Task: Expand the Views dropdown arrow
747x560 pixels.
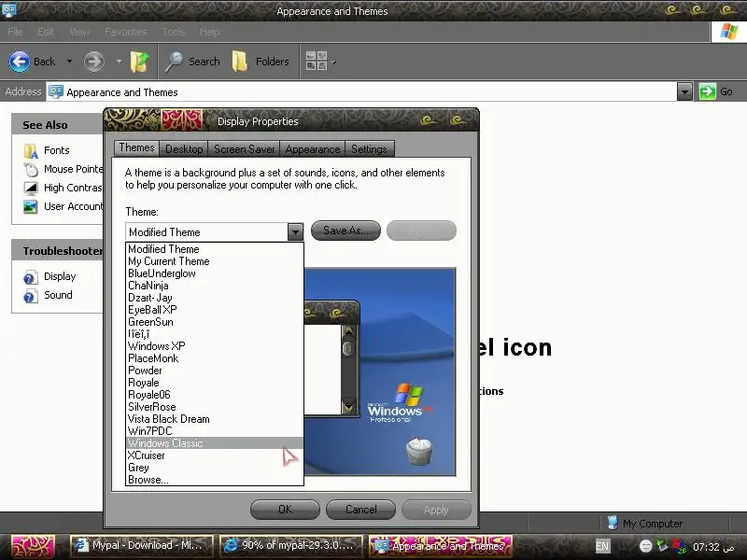Action: click(x=333, y=63)
